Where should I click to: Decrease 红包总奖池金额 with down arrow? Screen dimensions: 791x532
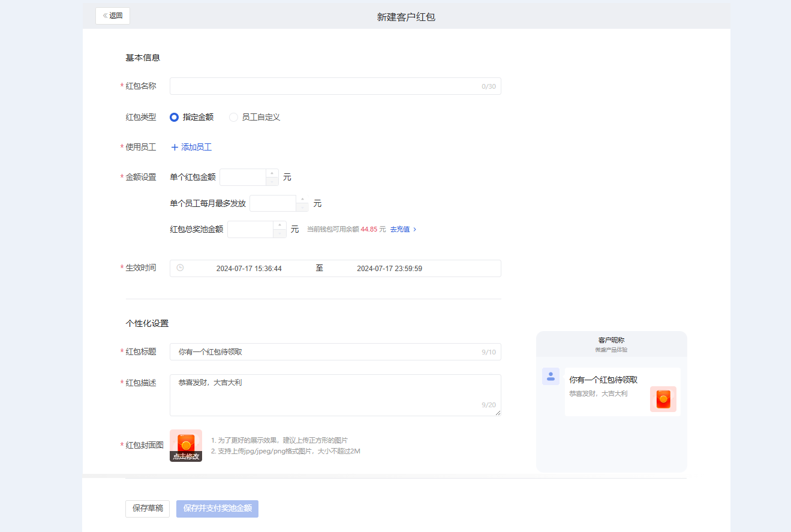point(280,234)
